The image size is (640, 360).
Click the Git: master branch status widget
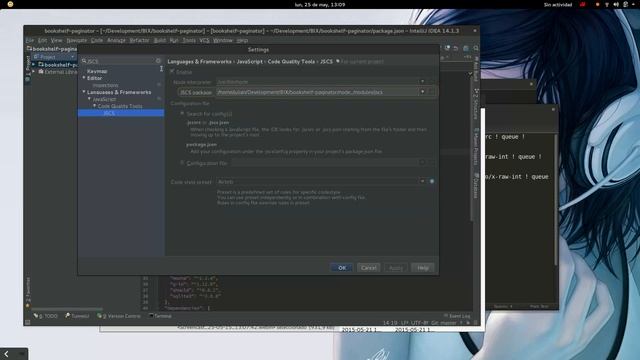(444, 322)
